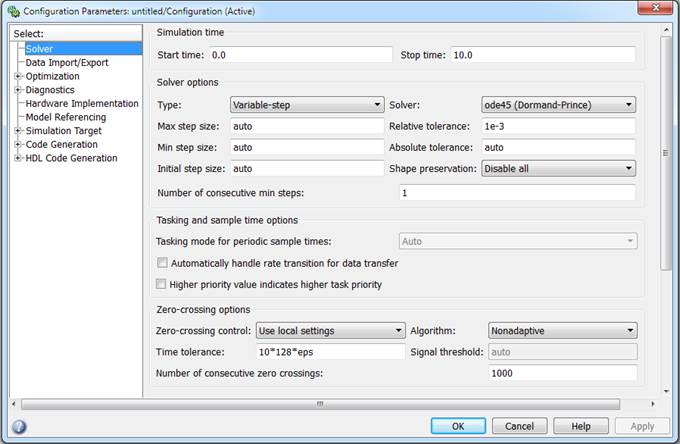Expand the Simulation Target tree node

pos(18,131)
